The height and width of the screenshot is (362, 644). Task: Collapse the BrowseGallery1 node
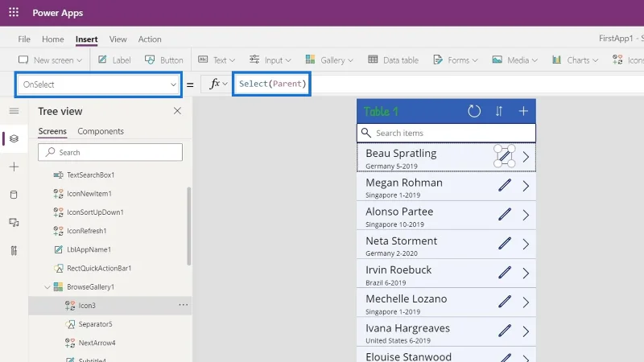47,287
